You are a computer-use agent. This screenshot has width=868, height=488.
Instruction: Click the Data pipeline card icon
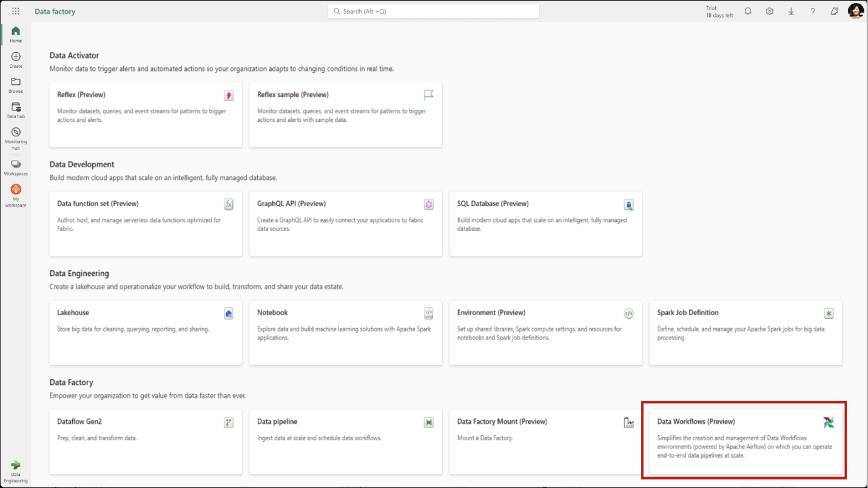(429, 423)
